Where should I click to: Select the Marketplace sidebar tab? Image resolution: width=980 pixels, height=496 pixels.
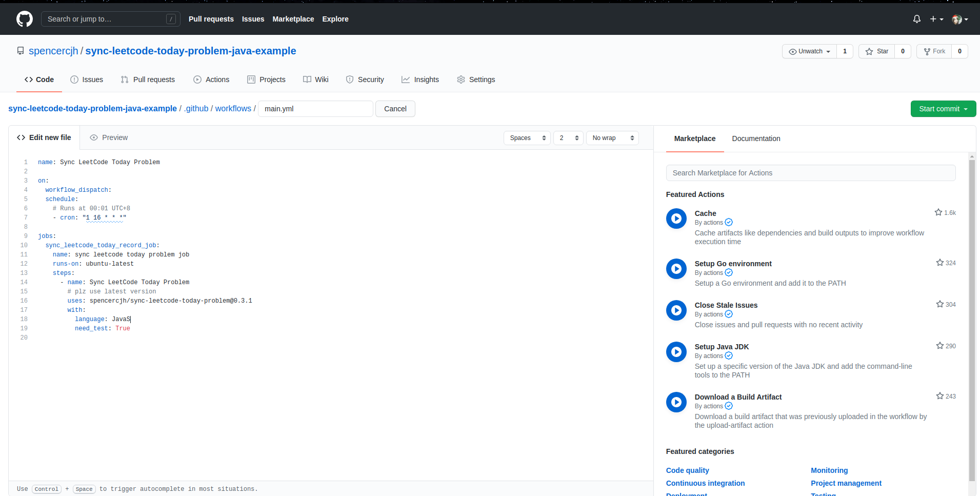tap(695, 138)
